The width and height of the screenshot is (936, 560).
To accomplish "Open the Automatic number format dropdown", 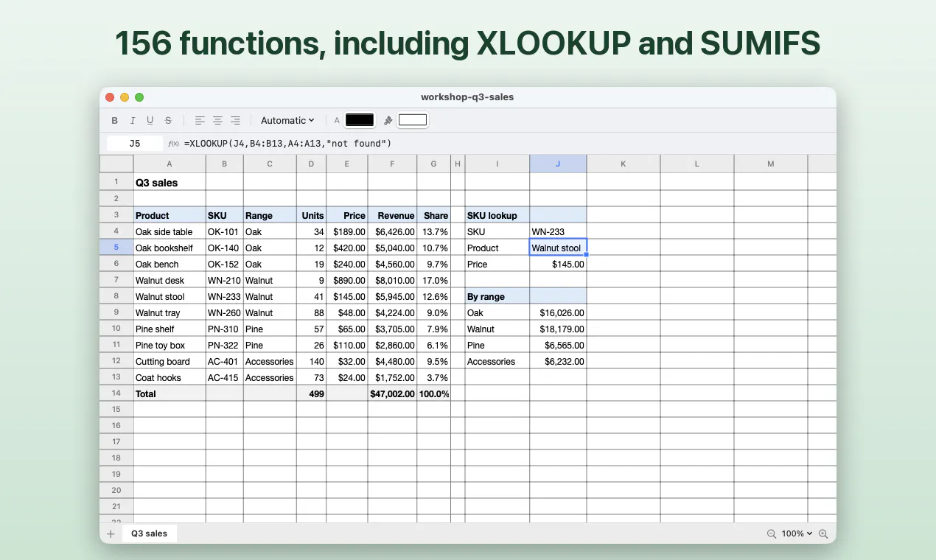I will point(287,120).
